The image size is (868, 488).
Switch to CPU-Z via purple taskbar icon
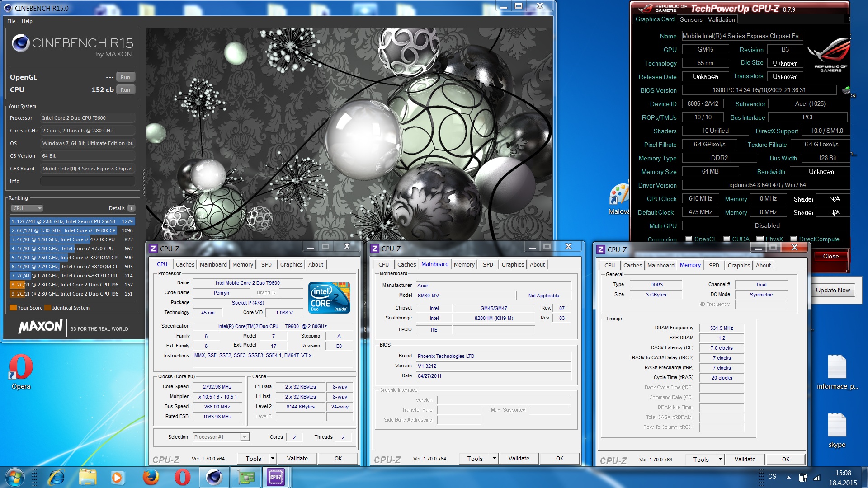pos(276,477)
